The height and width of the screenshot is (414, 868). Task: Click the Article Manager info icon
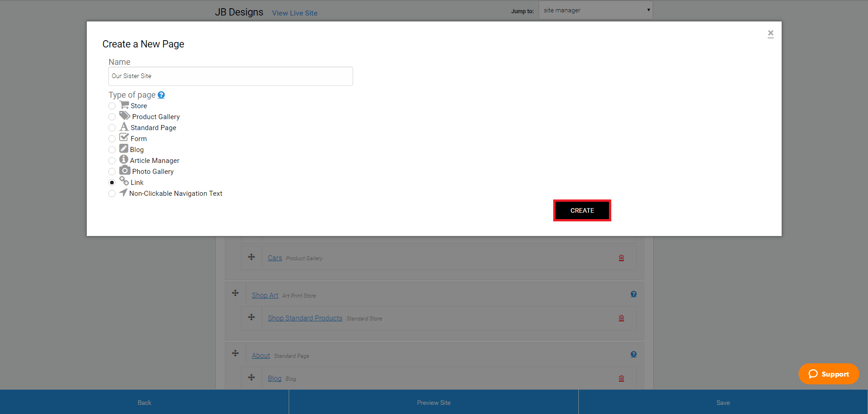point(124,159)
